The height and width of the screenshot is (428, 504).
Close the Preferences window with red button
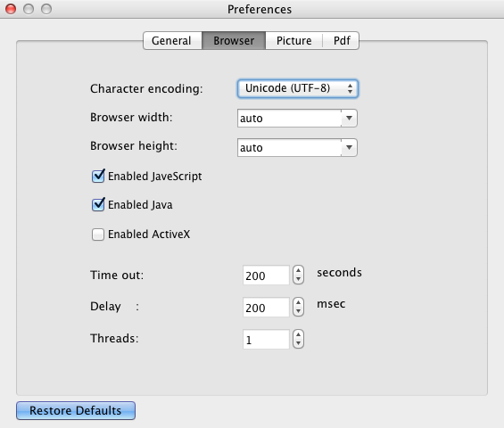click(11, 9)
